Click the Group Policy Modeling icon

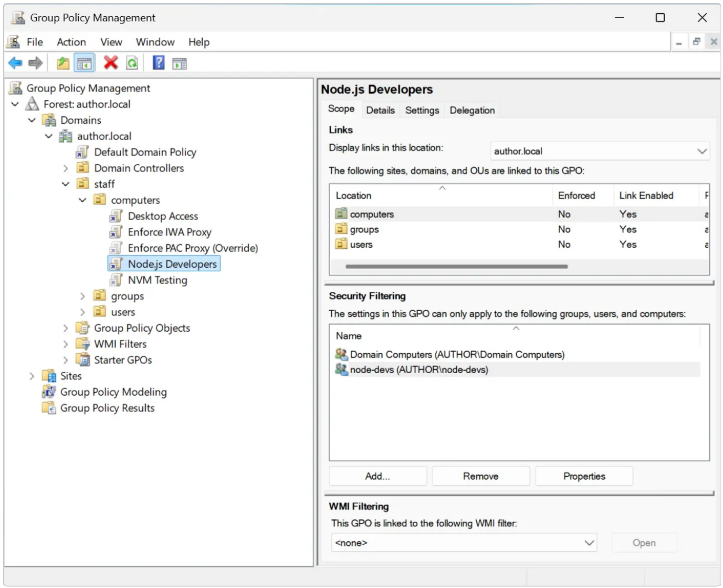(x=49, y=392)
